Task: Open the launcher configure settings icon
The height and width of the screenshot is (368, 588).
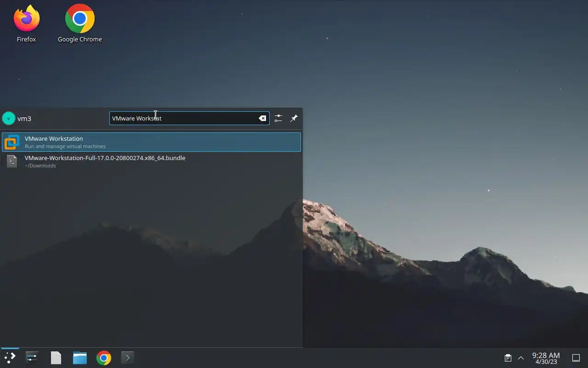Action: point(278,118)
